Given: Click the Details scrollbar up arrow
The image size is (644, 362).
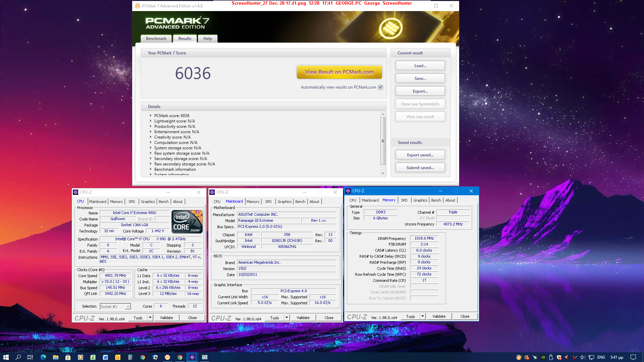Looking at the screenshot, I should pos(383,114).
